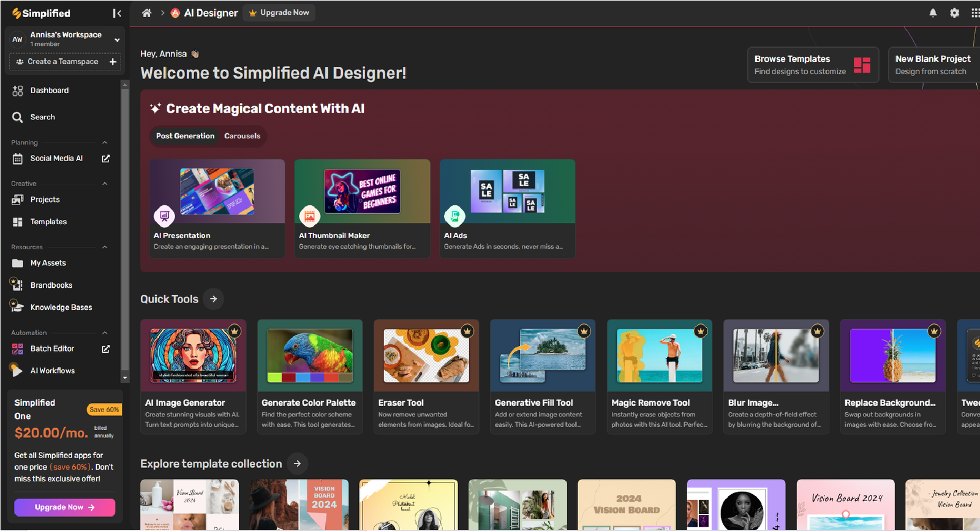The width and height of the screenshot is (980, 531).
Task: Expand Annisa's Workspace dropdown
Action: click(117, 40)
